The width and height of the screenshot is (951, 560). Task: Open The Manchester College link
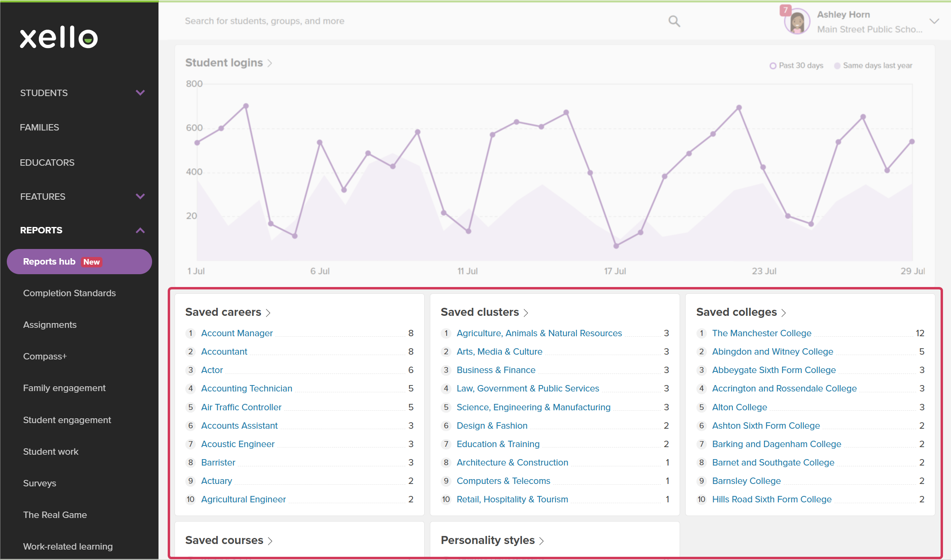[x=762, y=333]
